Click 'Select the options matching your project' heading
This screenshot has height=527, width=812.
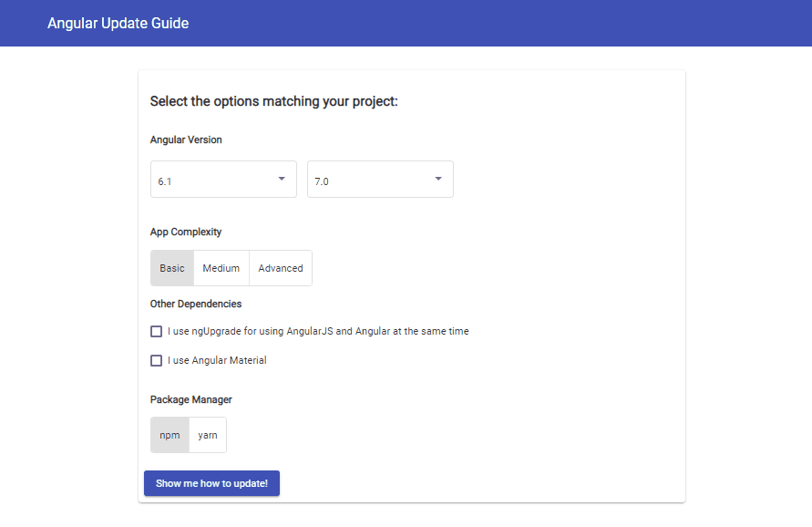274,101
